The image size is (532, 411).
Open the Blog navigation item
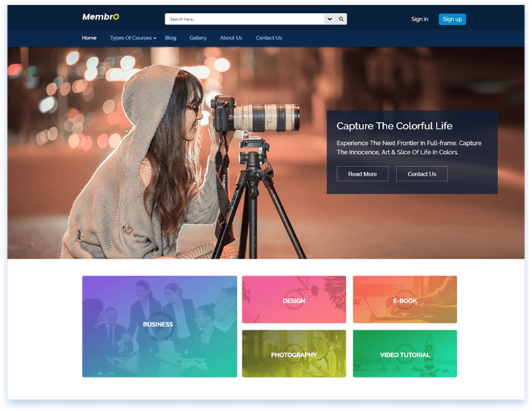click(171, 38)
